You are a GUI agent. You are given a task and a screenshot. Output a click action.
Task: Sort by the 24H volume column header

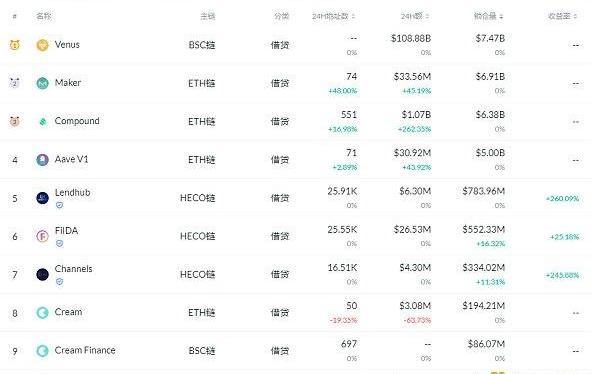[x=415, y=16]
